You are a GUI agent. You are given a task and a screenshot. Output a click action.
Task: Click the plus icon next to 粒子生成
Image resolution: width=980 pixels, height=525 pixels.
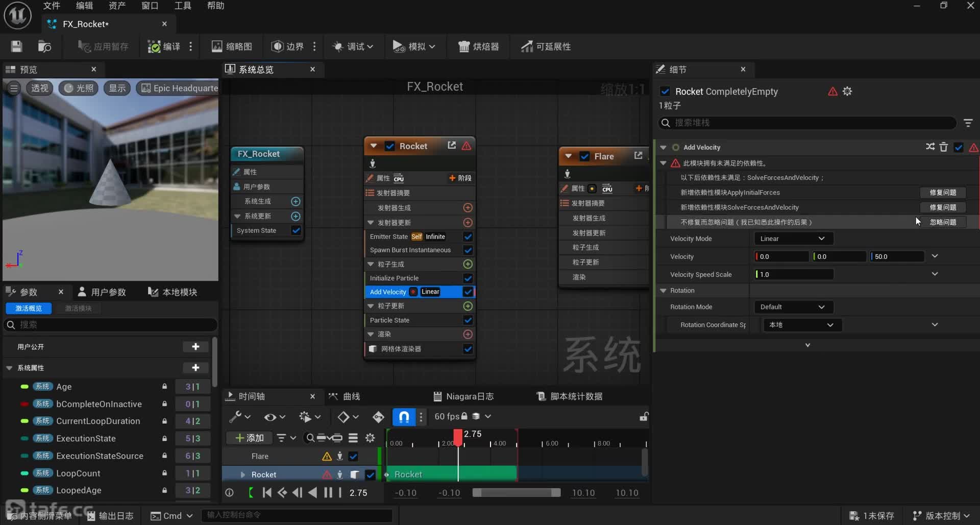click(468, 264)
